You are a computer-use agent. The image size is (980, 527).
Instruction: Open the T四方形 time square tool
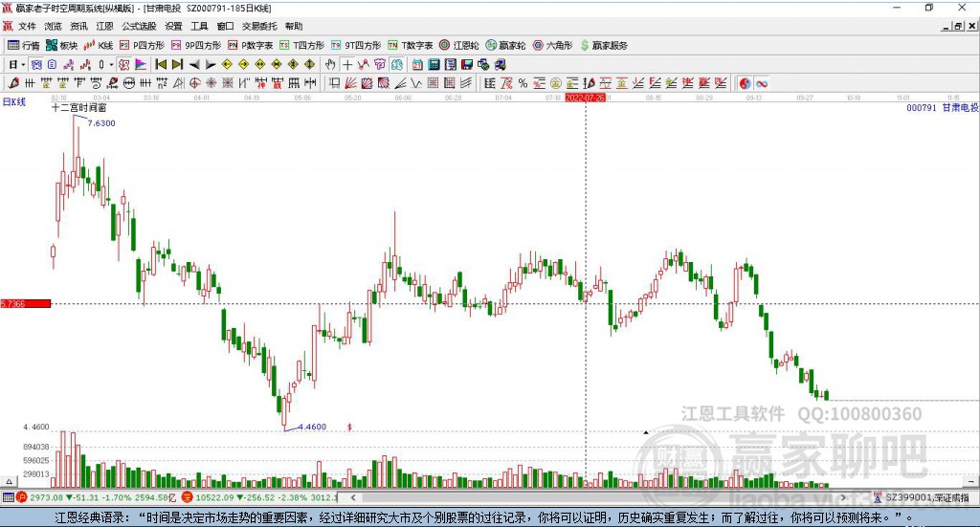301,46
